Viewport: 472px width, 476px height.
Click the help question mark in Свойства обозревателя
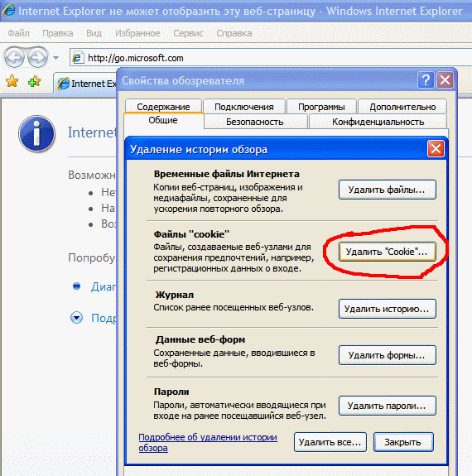click(x=426, y=80)
